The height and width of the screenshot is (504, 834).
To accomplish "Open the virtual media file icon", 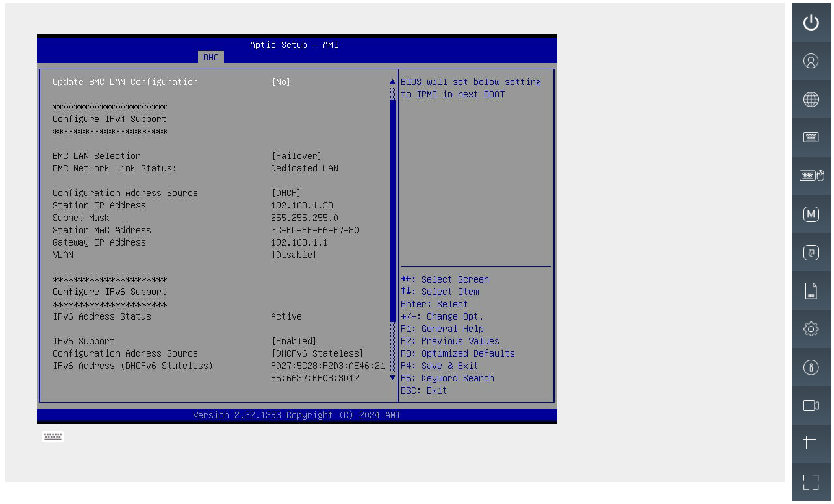I will tap(811, 291).
